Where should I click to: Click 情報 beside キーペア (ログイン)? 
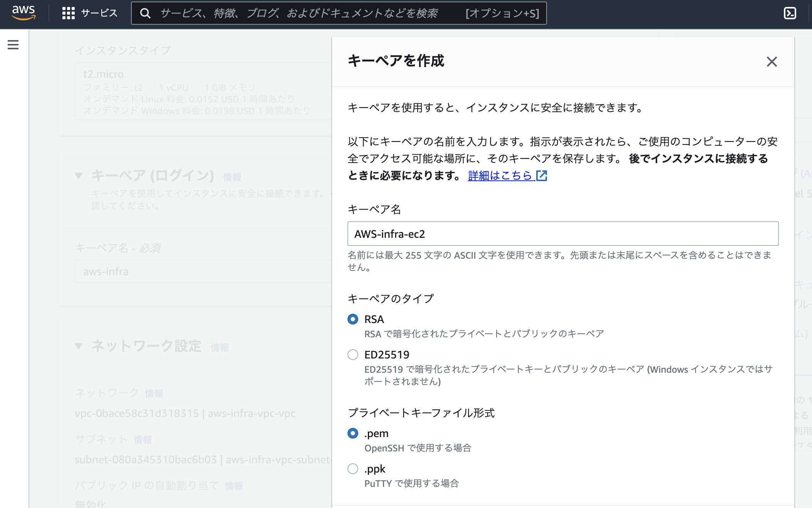(x=232, y=177)
